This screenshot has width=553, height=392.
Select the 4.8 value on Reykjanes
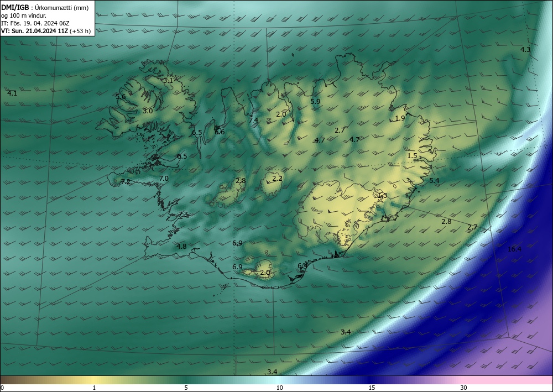(181, 247)
